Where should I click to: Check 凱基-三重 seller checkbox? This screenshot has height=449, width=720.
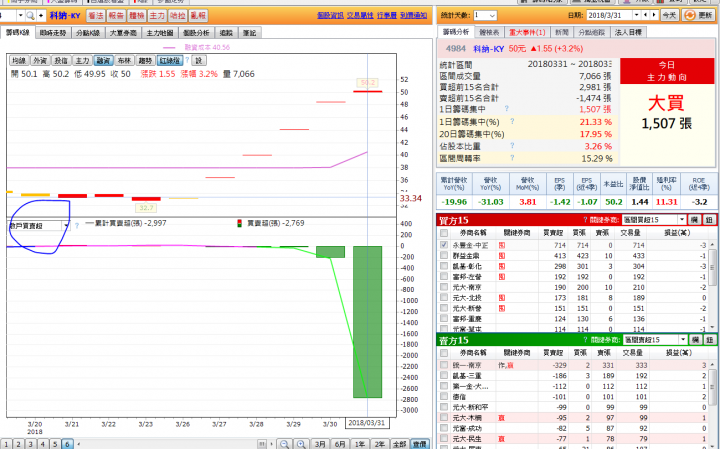coord(444,376)
